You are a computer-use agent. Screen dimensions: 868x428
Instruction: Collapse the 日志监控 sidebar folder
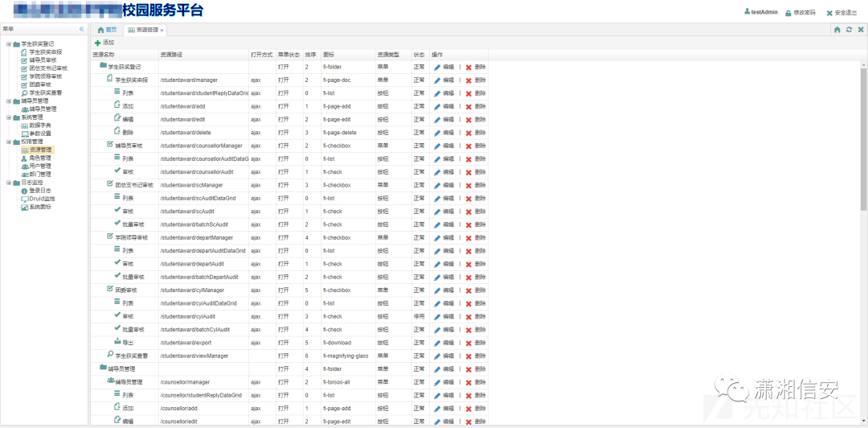[8, 183]
